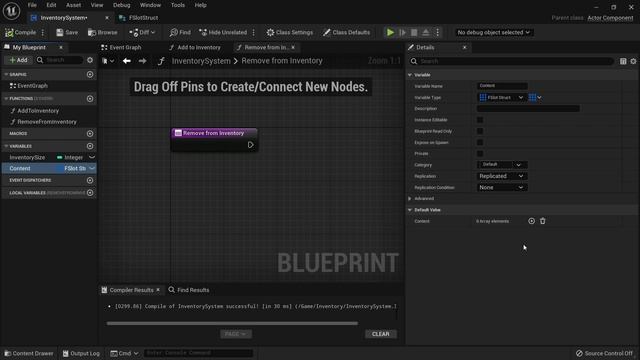Open My Blueprint settings gear
640x360 pixels.
pos(90,60)
